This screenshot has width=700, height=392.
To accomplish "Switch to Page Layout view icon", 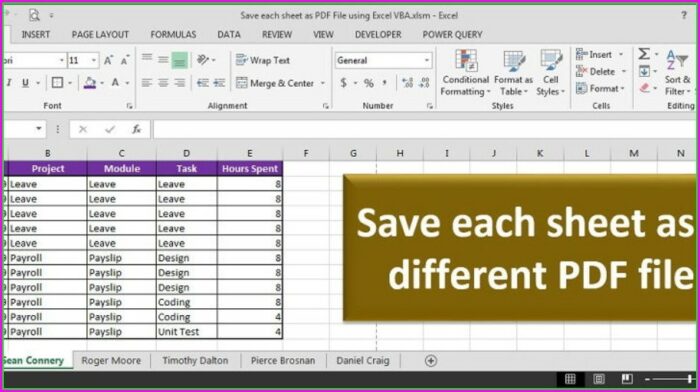I will pos(599,379).
